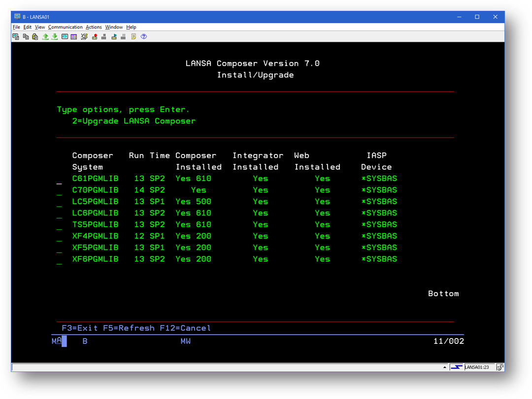Click the 'Bottom' list indicator
Viewport: 532px width, 399px height.
[x=443, y=294]
